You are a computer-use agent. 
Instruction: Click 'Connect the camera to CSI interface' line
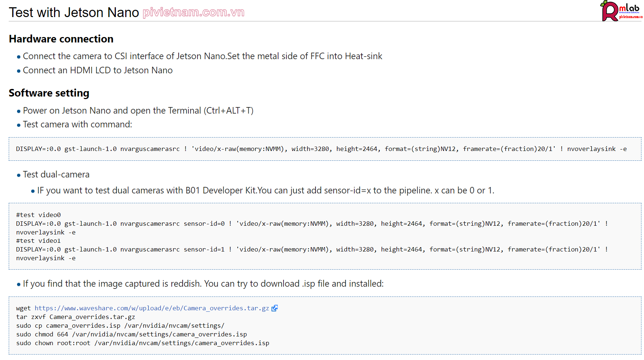(203, 56)
